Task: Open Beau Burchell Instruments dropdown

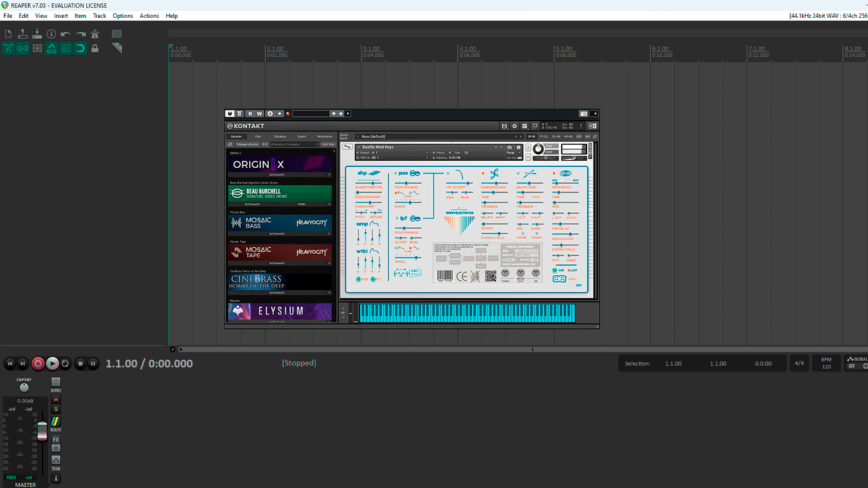Action: (x=253, y=204)
